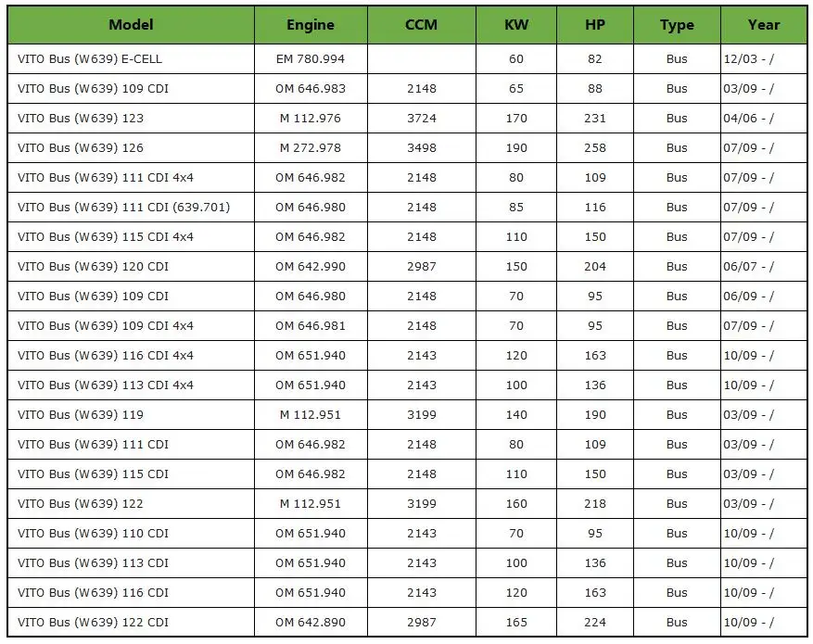Select the KW column header
This screenshot has width=813, height=644.
tap(516, 25)
